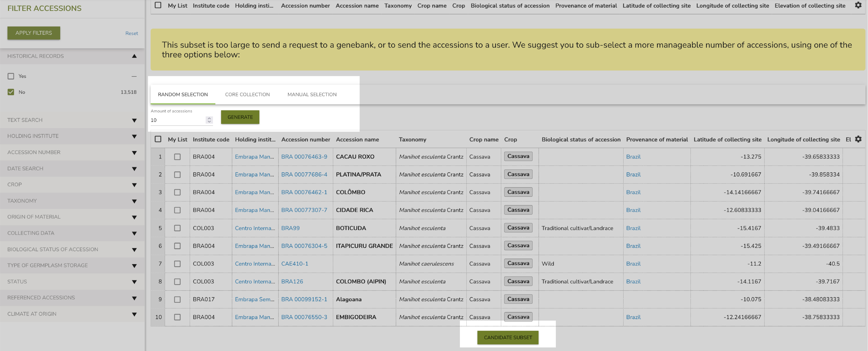
Task: Open accession BRA 00077686-4 link
Action: pyautogui.click(x=304, y=174)
